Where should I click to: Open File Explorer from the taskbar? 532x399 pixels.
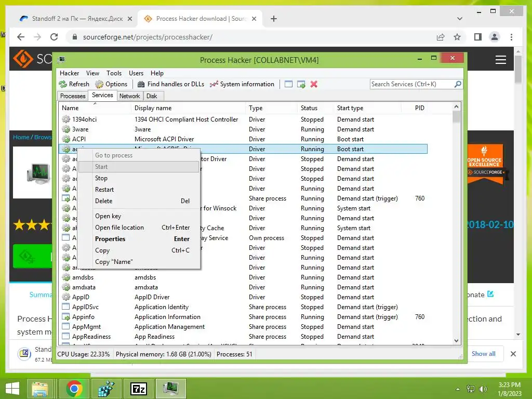40,389
